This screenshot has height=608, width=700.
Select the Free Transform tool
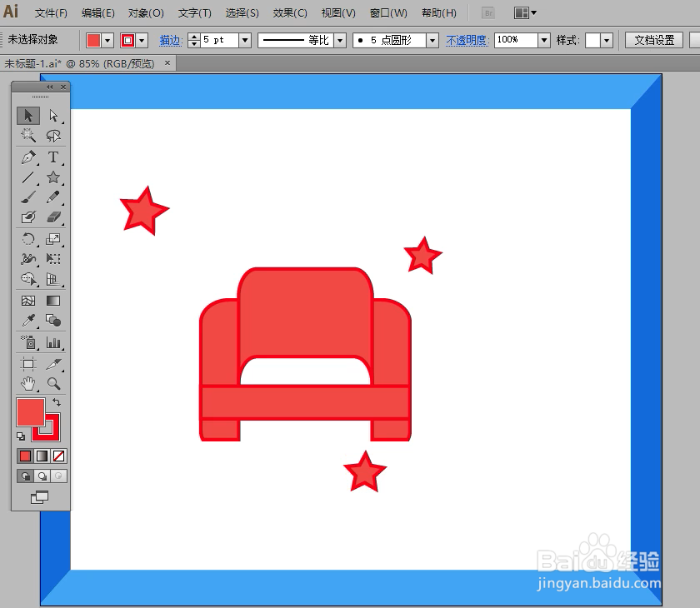click(x=53, y=259)
